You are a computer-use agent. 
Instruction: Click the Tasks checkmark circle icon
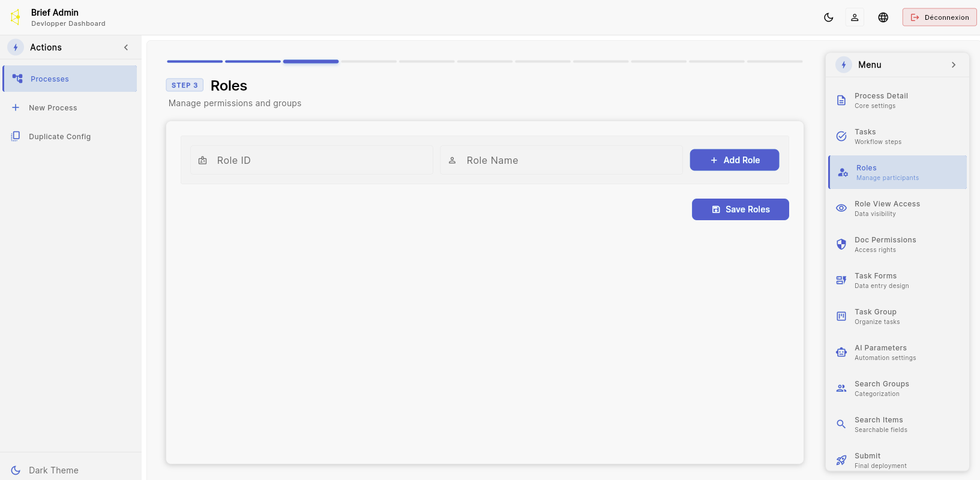click(841, 136)
